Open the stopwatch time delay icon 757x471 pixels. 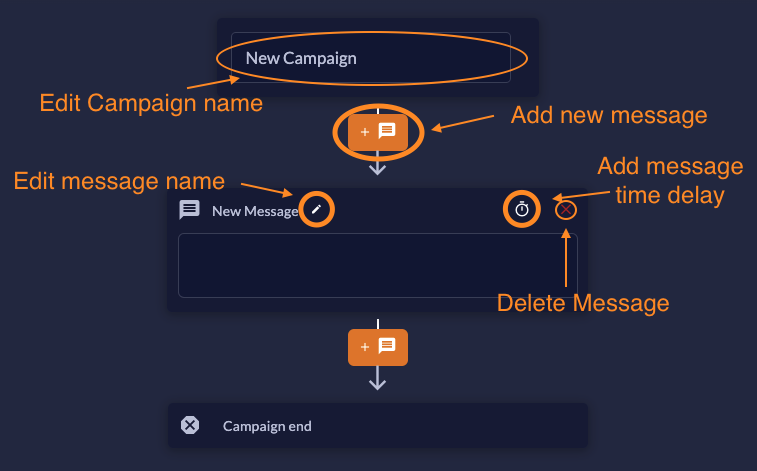click(522, 209)
